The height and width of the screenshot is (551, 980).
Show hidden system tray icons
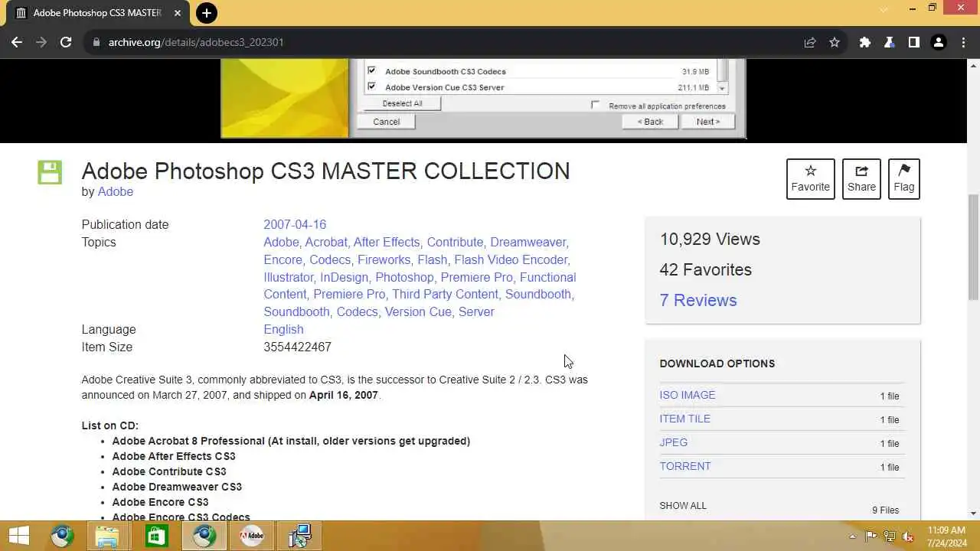(852, 536)
